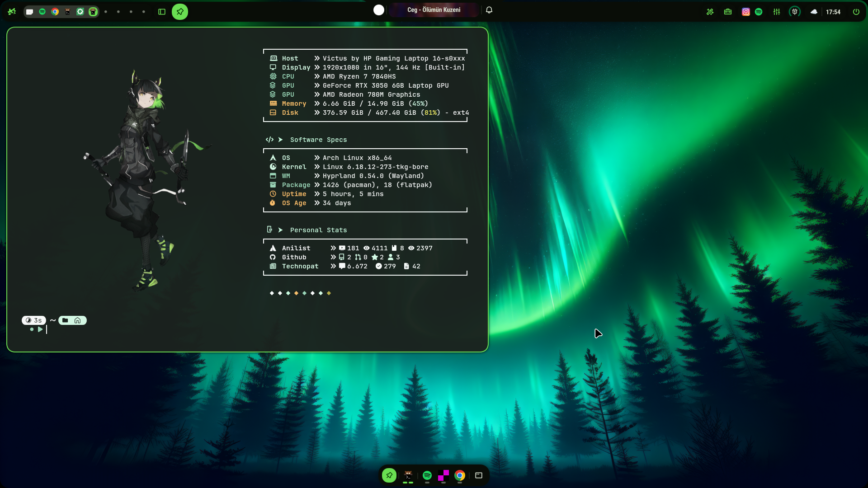The image size is (868, 488).
Task: Switch to the Spotify workspace in top bar
Action: [x=42, y=12]
